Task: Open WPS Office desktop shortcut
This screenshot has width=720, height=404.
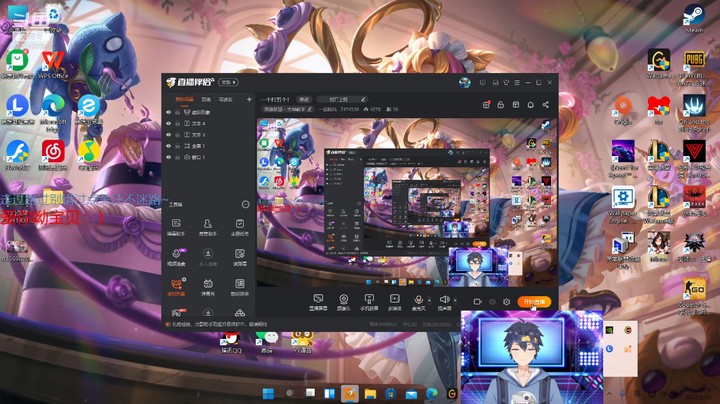Action: pyautogui.click(x=53, y=64)
